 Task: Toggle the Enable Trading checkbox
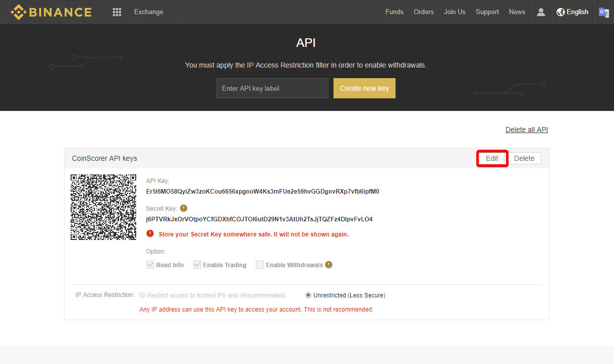pos(197,265)
